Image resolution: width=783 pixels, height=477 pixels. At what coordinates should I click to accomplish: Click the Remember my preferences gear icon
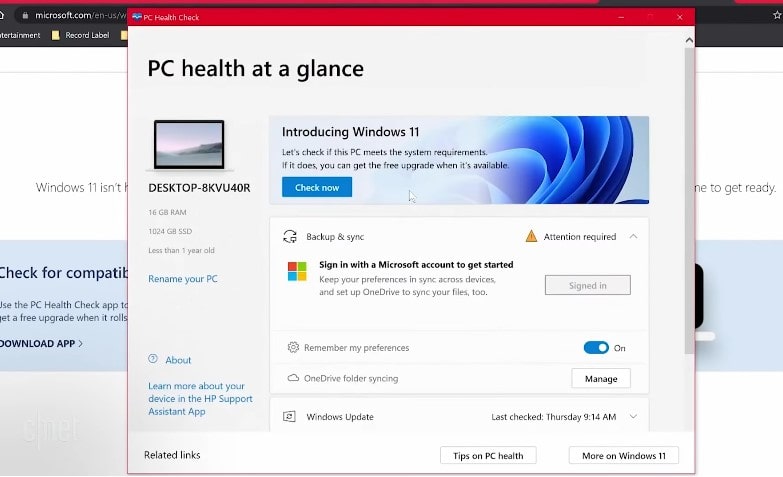pyautogui.click(x=293, y=347)
